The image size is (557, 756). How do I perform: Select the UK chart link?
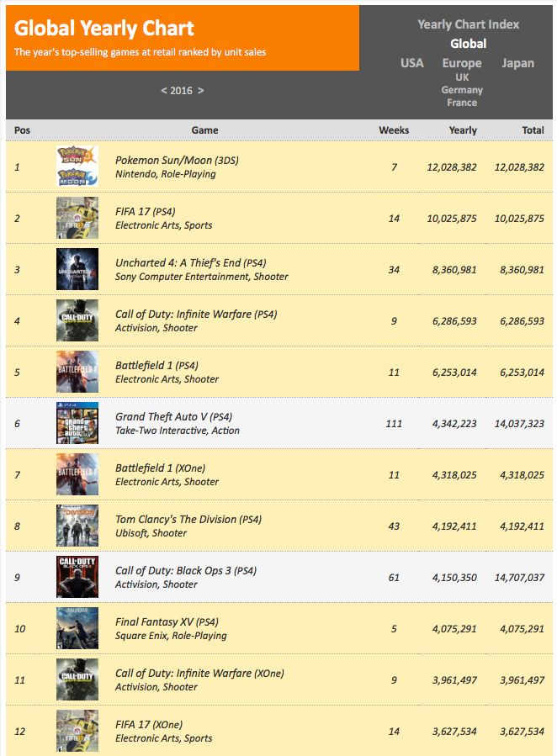coord(462,77)
